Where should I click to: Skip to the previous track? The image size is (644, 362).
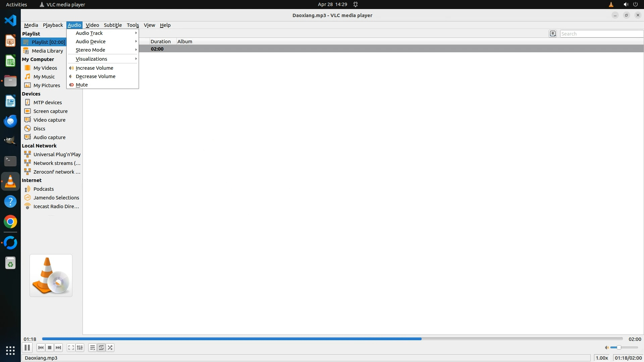[x=41, y=348]
